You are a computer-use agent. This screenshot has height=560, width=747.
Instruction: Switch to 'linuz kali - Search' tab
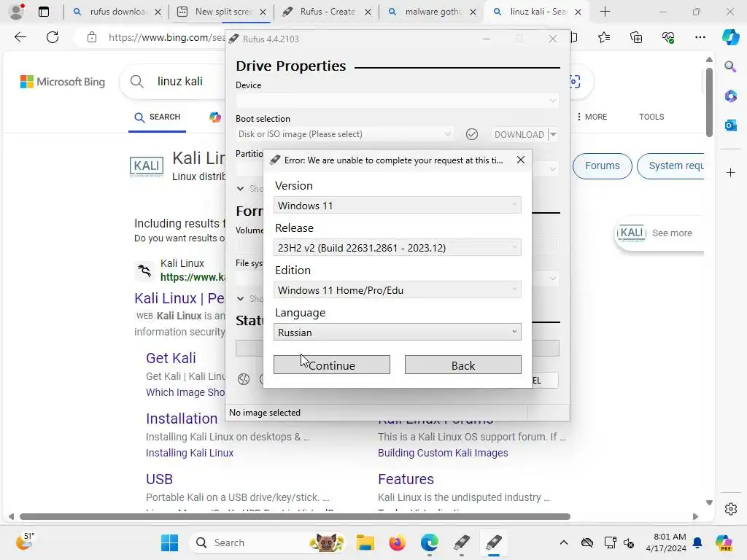coord(536,12)
